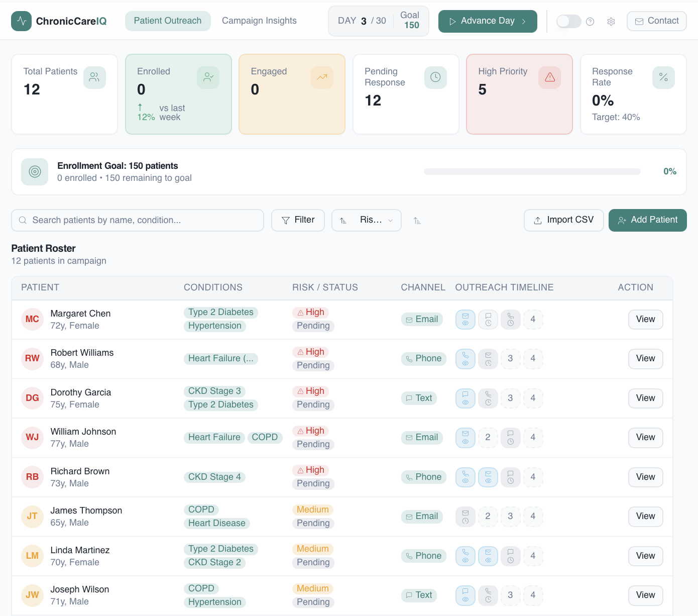
Task: Click the Enrolled user-check icon
Action: click(208, 77)
